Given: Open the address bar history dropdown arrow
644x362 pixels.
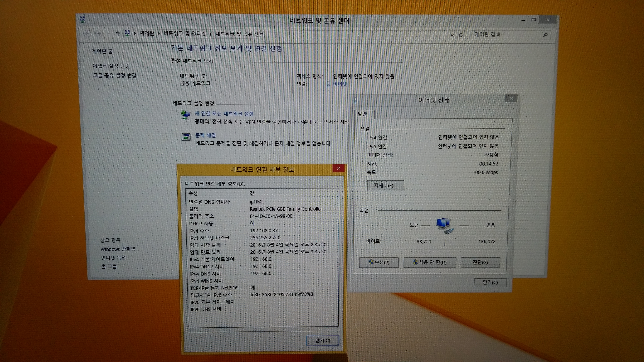Looking at the screenshot, I should coord(452,35).
